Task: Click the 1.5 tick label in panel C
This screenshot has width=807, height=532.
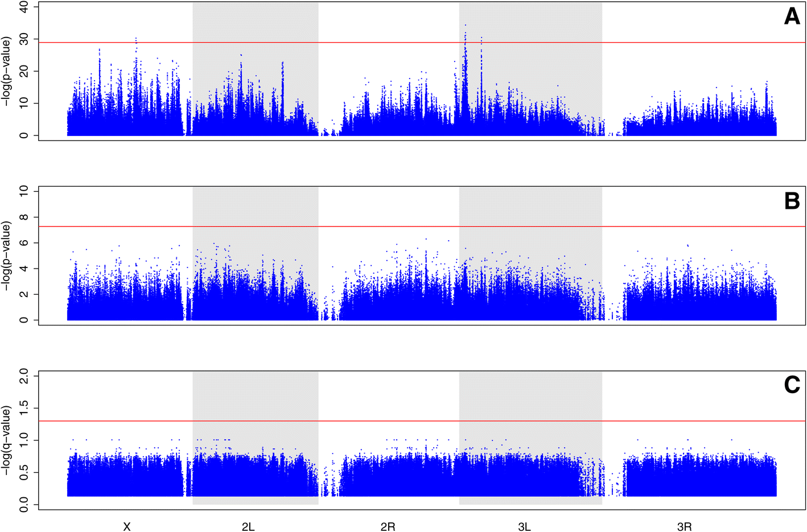Action: click(x=24, y=408)
